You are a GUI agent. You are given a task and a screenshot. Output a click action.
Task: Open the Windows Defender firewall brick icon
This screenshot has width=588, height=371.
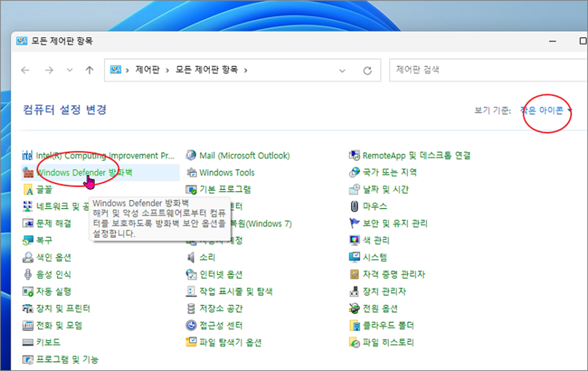coord(28,173)
